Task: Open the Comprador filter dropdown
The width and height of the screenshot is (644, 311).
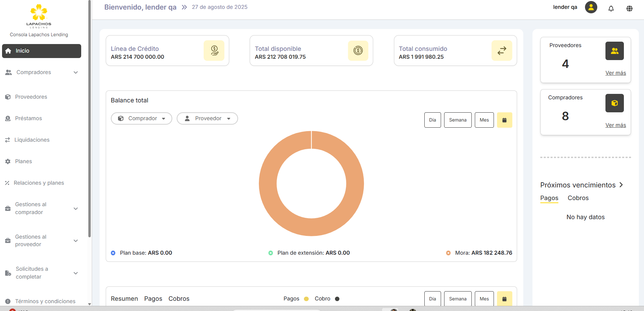Action: pyautogui.click(x=142, y=118)
